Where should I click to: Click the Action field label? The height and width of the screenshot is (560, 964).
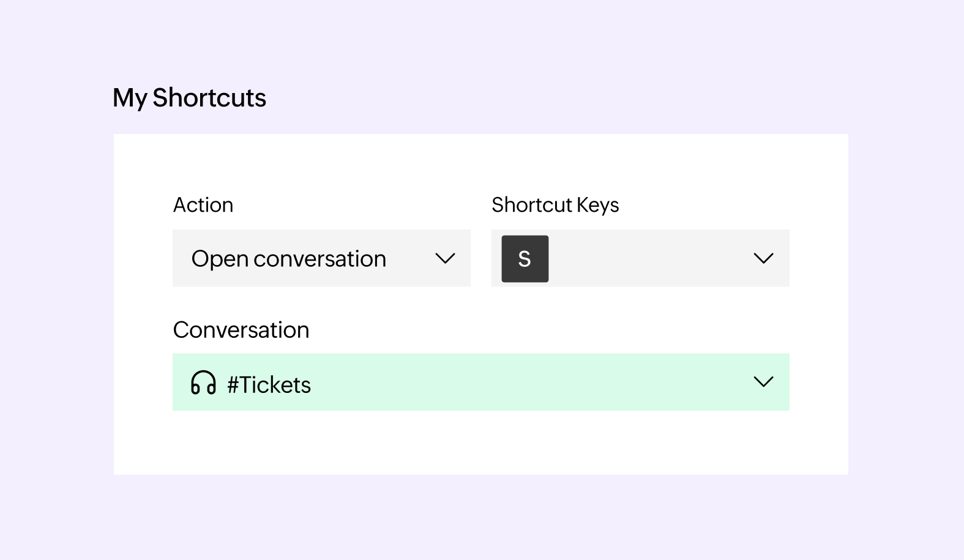point(203,205)
